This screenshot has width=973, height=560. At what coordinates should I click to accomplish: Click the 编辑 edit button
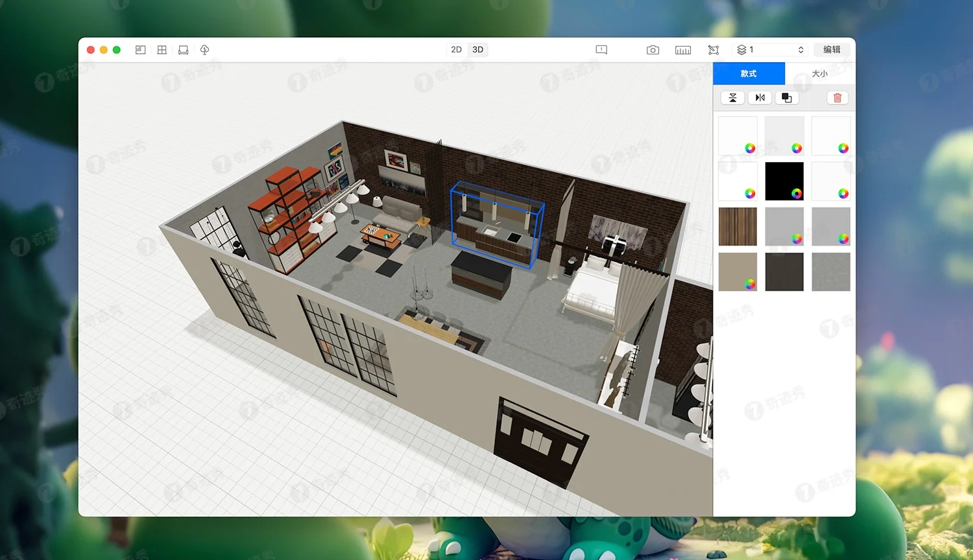click(x=832, y=50)
